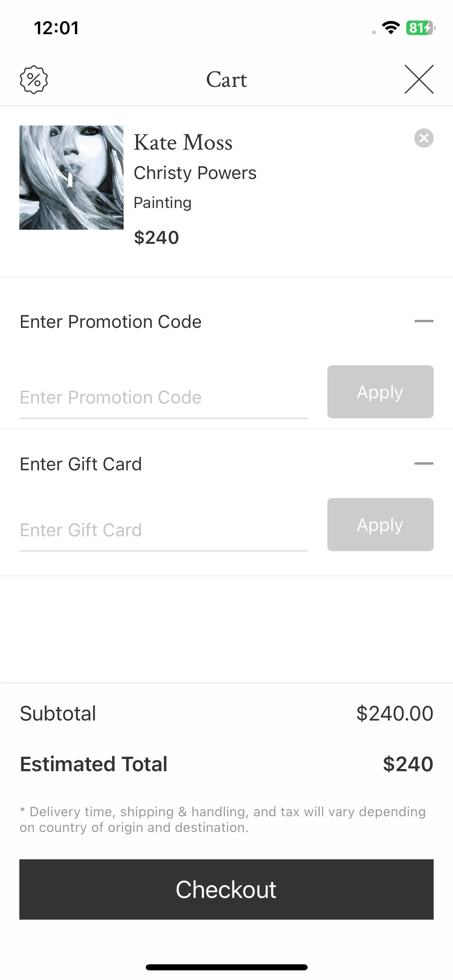453x980 pixels.
Task: Tap the Enter Gift Card header label
Action: (x=81, y=464)
